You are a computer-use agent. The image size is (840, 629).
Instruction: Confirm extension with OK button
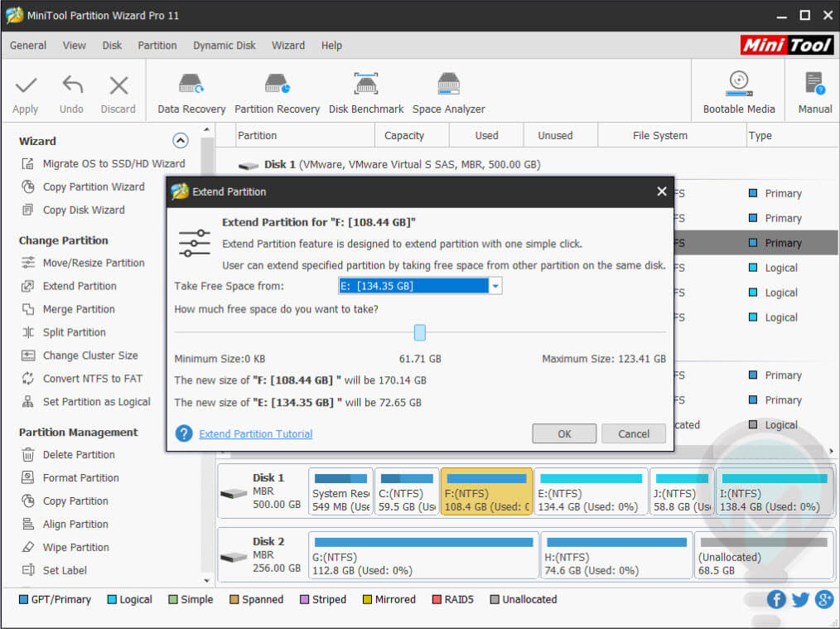564,433
